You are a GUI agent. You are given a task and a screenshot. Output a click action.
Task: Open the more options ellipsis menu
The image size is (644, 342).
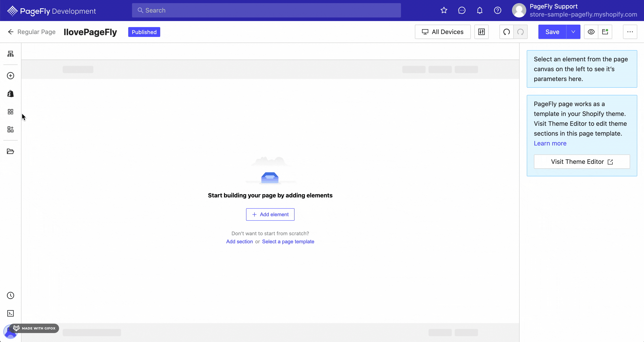coord(630,32)
